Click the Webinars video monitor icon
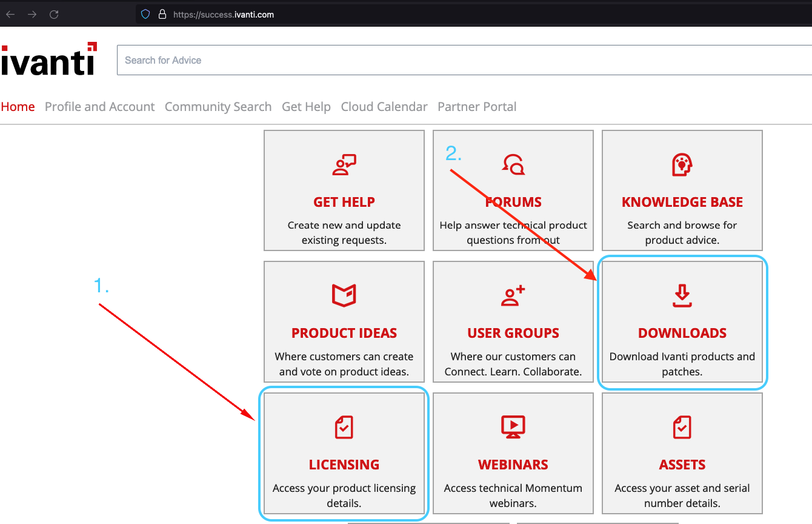Viewport: 812px width, 524px height. (513, 426)
